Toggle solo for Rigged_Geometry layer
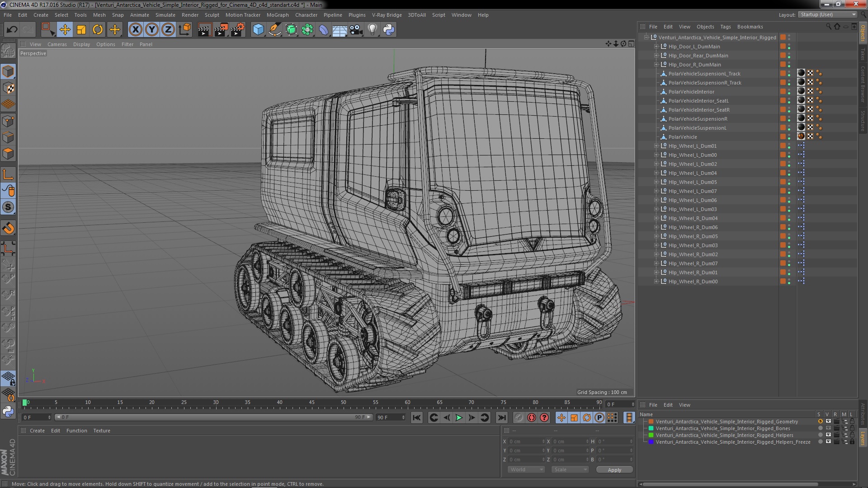This screenshot has width=868, height=488. (x=820, y=422)
